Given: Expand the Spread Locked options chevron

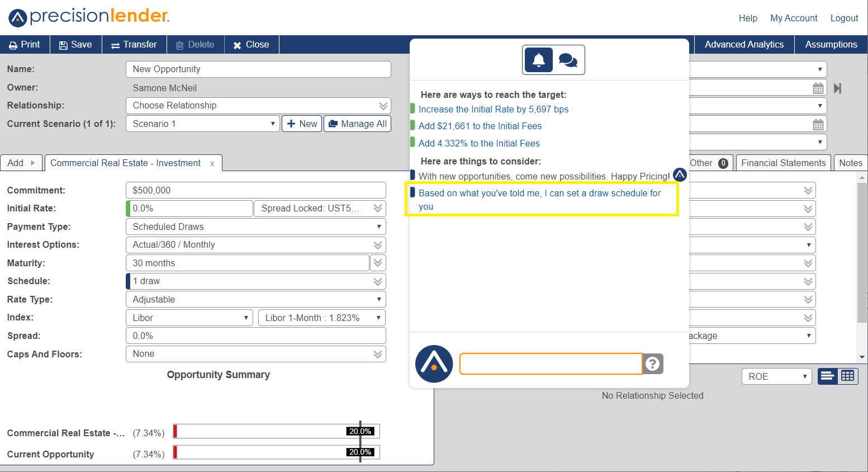Looking at the screenshot, I should tap(378, 209).
